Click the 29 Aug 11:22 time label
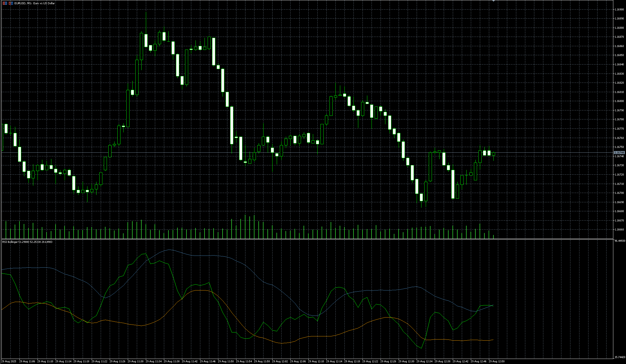The image size is (626, 364). click(x=99, y=361)
